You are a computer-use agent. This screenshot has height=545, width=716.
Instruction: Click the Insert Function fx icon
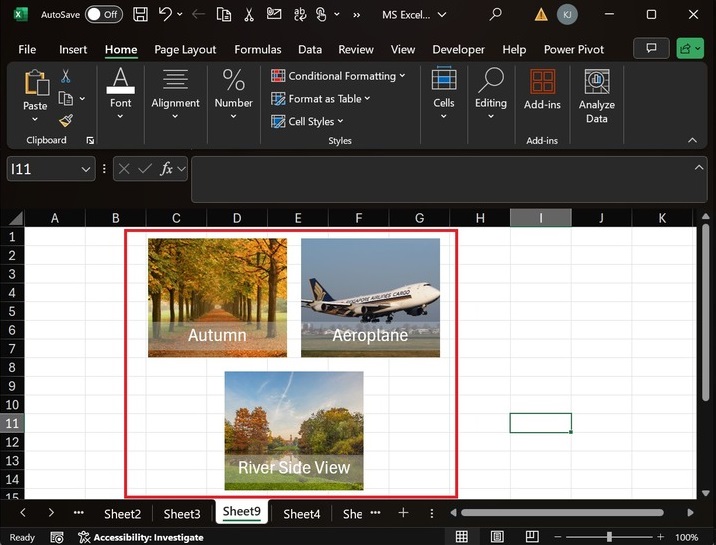pyautogui.click(x=167, y=169)
